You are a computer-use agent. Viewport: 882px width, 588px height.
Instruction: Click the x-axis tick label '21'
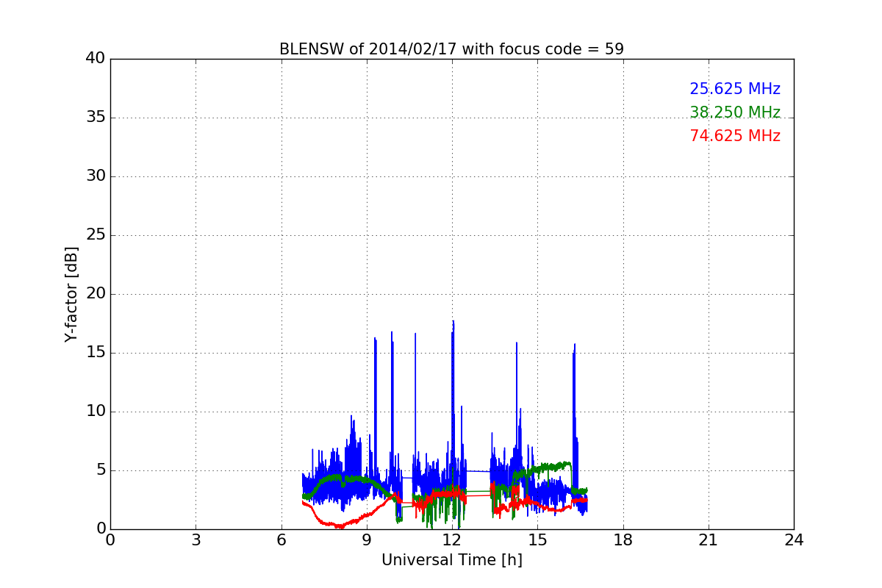coord(709,539)
